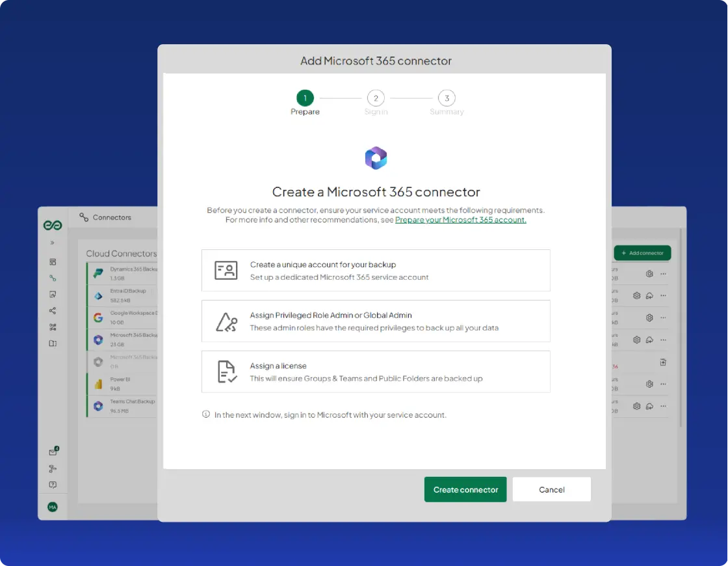Click the background window's vertical scrollbar
Screen dimensions: 728x566
[681, 327]
